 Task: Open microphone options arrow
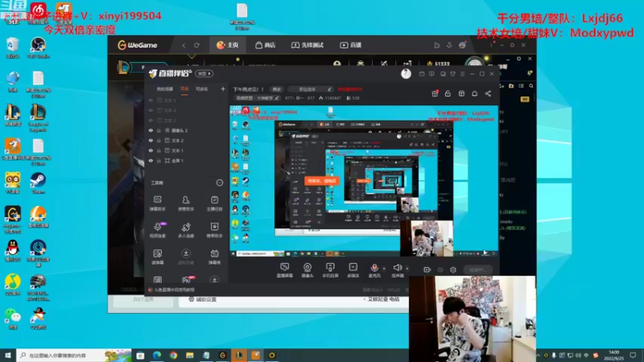384,269
